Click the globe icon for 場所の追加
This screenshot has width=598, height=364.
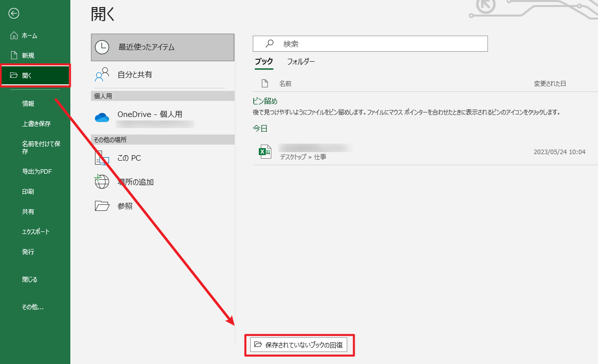[x=102, y=181]
